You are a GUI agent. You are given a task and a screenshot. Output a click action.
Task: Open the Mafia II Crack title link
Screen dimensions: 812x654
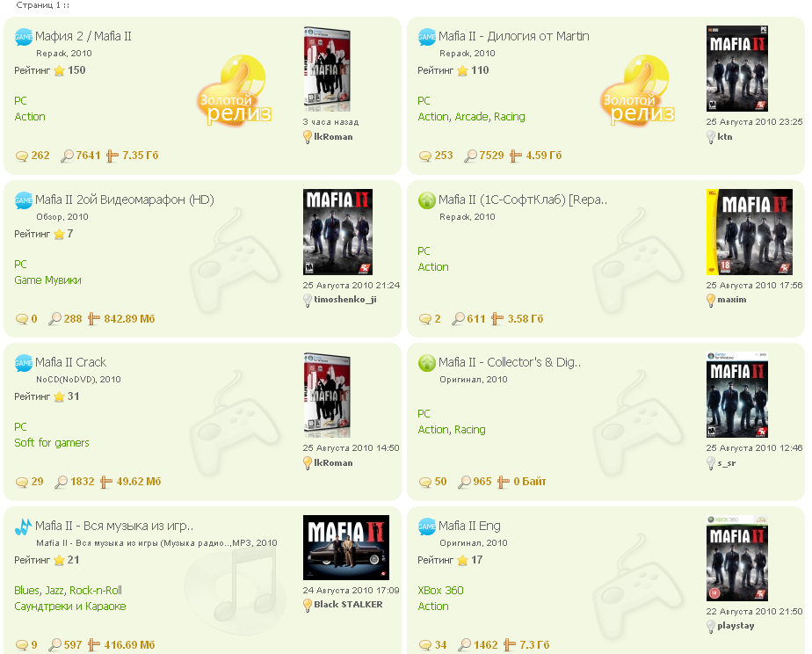70,362
